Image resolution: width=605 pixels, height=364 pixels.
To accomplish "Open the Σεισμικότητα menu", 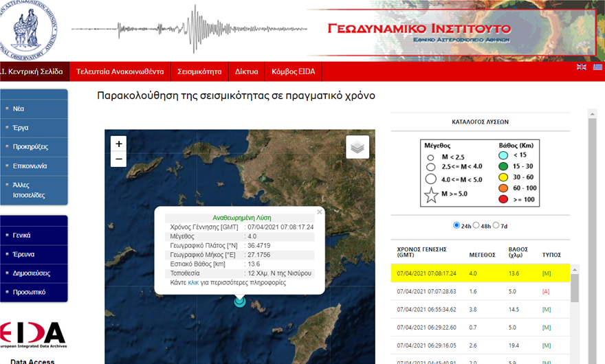I will (199, 71).
